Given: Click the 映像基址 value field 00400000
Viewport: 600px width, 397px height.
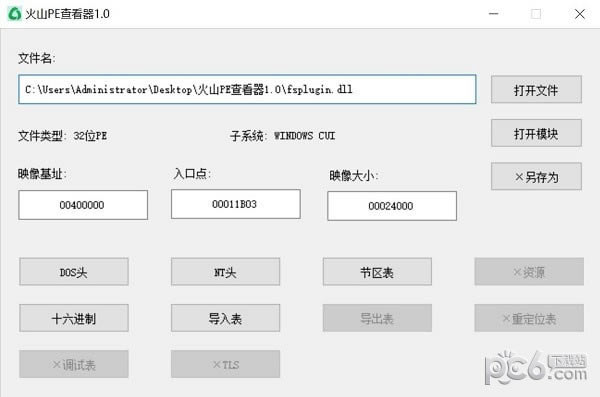Looking at the screenshot, I should coord(83,205).
